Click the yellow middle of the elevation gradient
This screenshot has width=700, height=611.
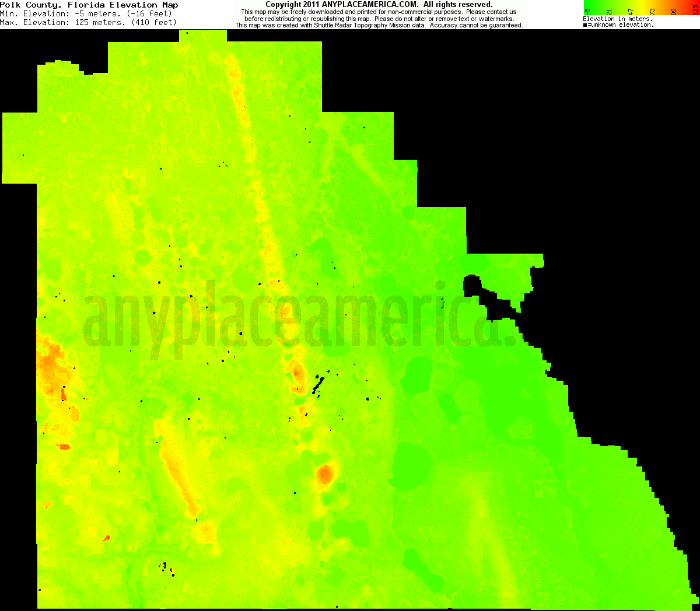point(640,4)
